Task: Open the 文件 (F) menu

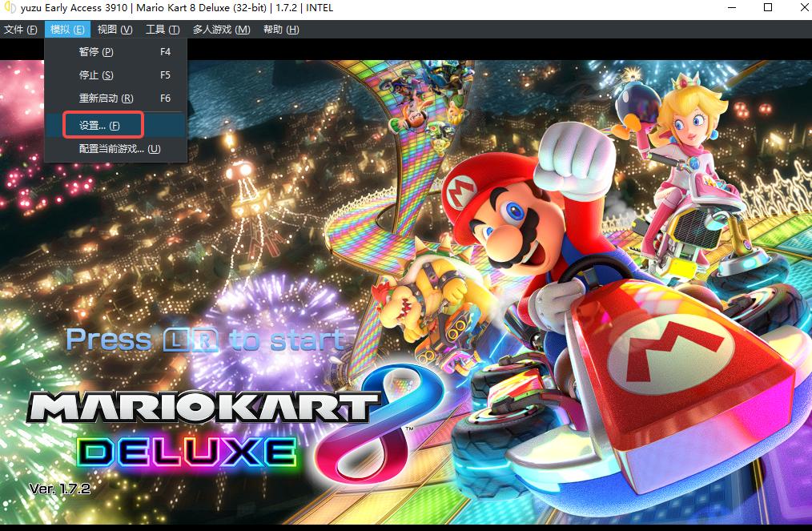Action: click(21, 30)
